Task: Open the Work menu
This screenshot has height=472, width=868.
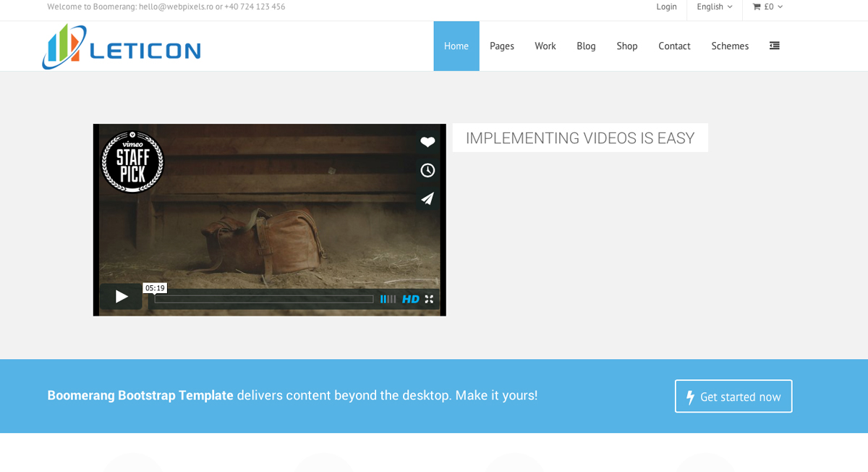Action: click(x=545, y=46)
